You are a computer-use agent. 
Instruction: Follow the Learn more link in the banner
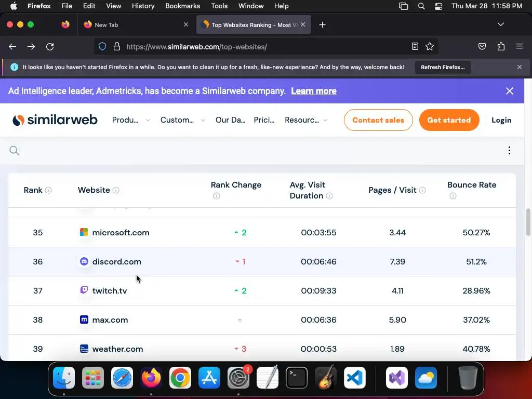pos(314,91)
